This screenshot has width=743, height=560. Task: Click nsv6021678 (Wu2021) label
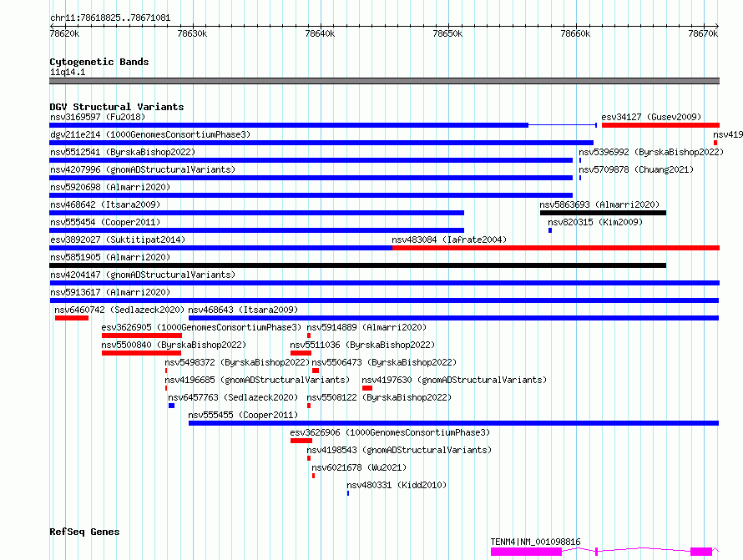click(x=359, y=467)
